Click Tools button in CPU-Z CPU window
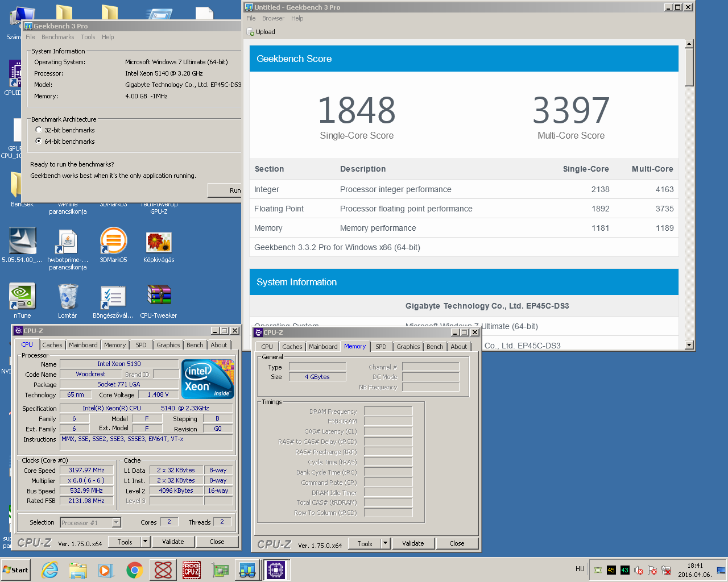The width and height of the screenshot is (728, 582). tap(125, 542)
